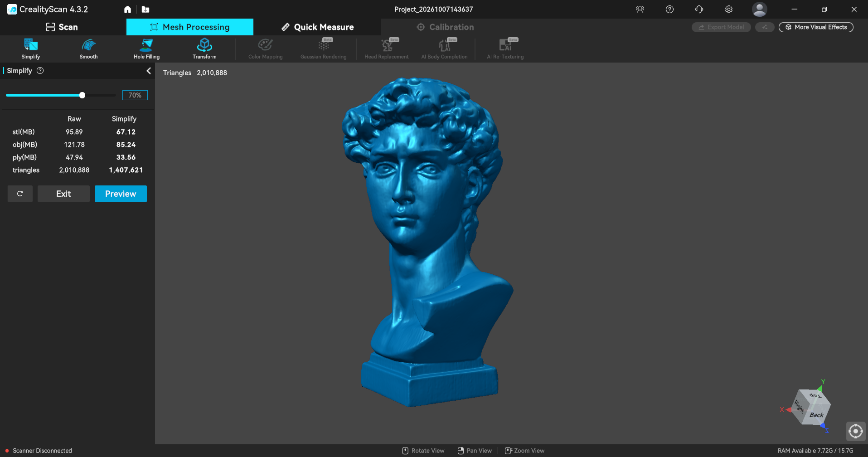Click the 70% percentage input field
Viewport: 868px width, 457px height.
click(135, 95)
